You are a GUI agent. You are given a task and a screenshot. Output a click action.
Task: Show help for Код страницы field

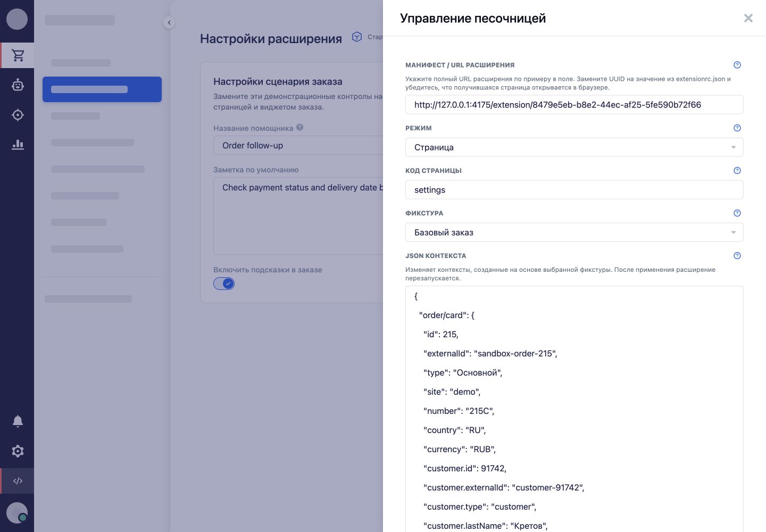(737, 171)
